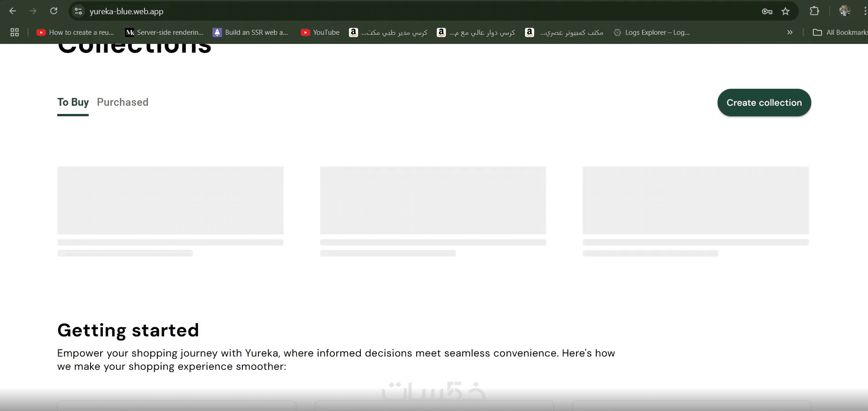The height and width of the screenshot is (411, 868).
Task: Click the browser forward arrow
Action: click(33, 11)
